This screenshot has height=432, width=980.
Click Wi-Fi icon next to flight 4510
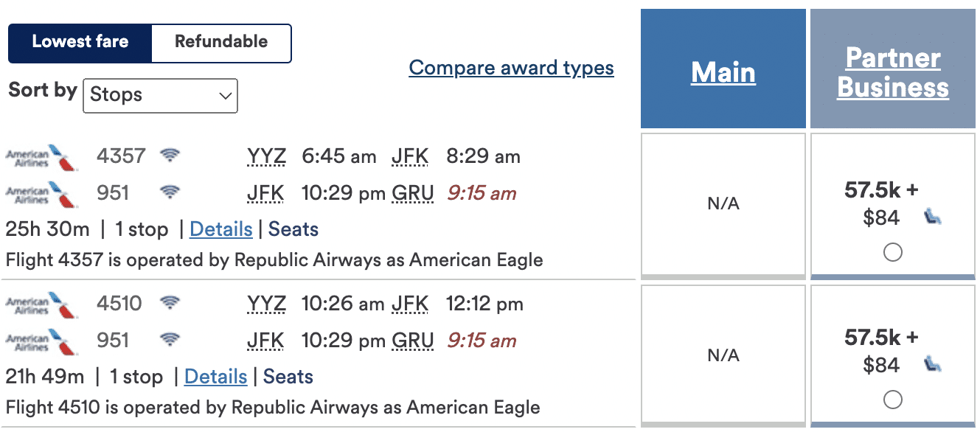click(170, 303)
